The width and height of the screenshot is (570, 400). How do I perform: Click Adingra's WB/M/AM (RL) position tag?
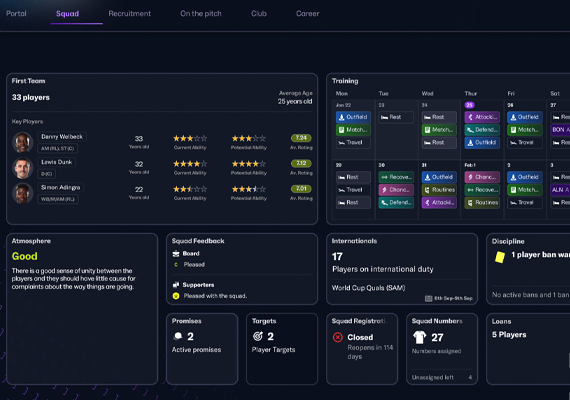pos(58,199)
